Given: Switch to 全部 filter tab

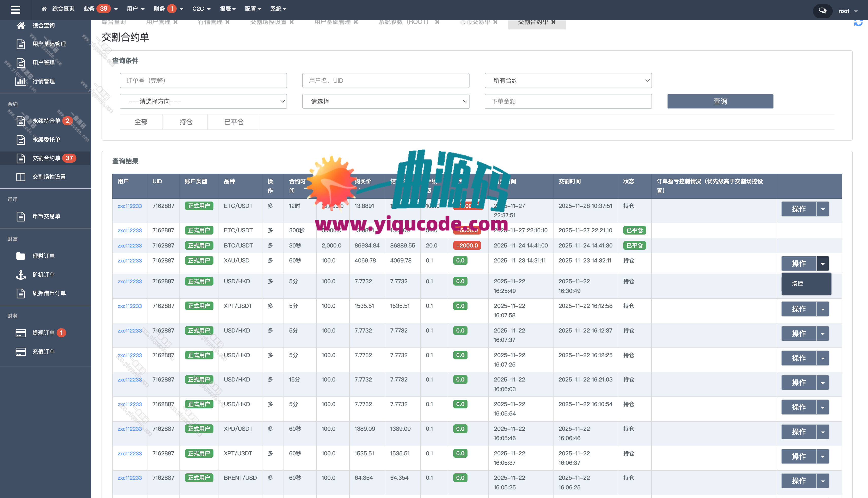Looking at the screenshot, I should [141, 122].
